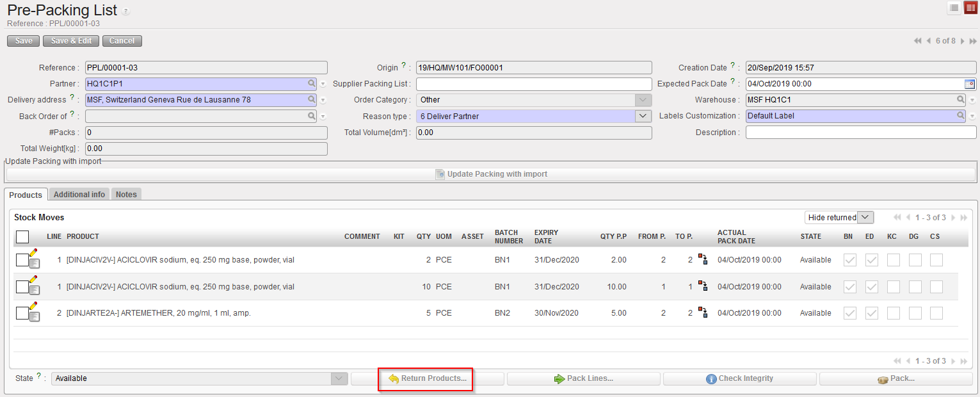Click the Return Products button
The width and height of the screenshot is (980, 397).
pyautogui.click(x=427, y=378)
